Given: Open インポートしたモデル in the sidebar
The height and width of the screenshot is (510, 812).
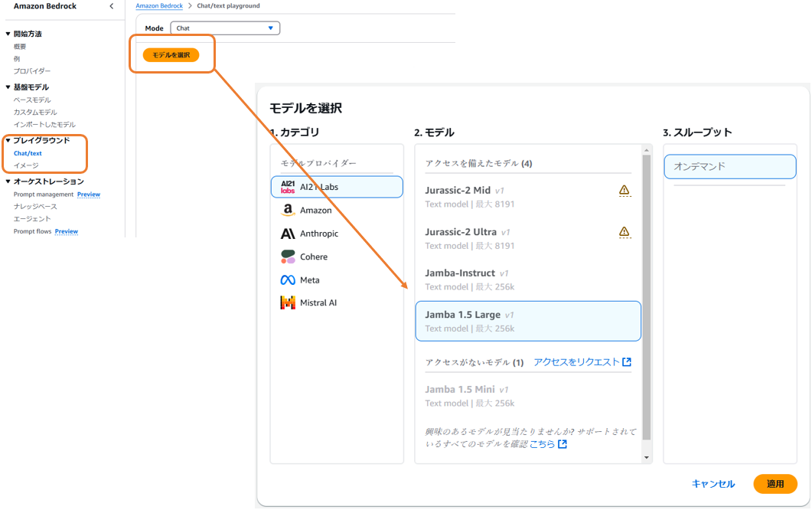Looking at the screenshot, I should (x=44, y=125).
